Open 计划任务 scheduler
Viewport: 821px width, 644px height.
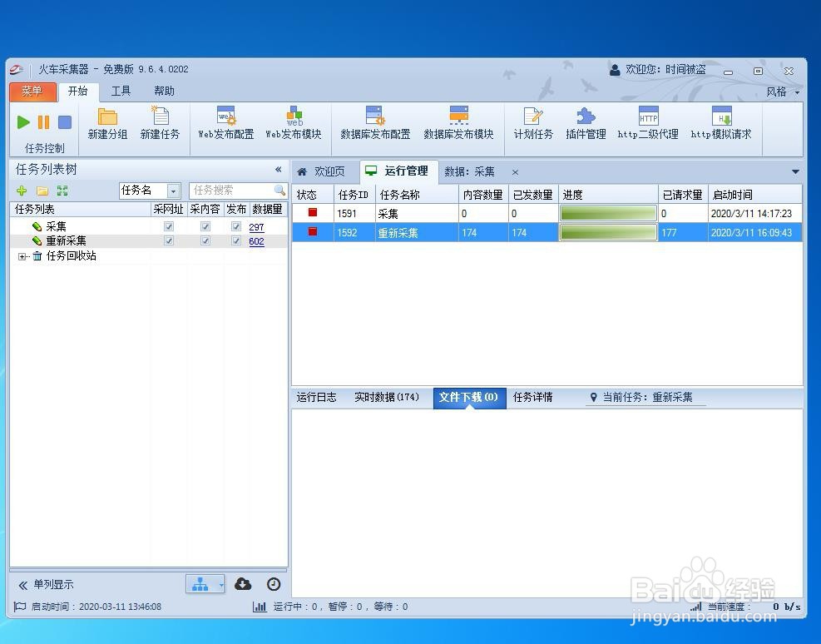533,124
